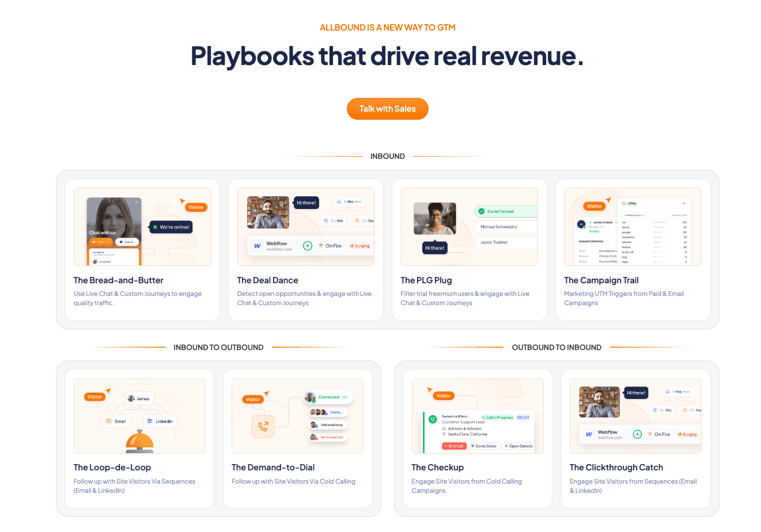Click the Visitor tag in the Demand-to-Dial image

tap(253, 399)
